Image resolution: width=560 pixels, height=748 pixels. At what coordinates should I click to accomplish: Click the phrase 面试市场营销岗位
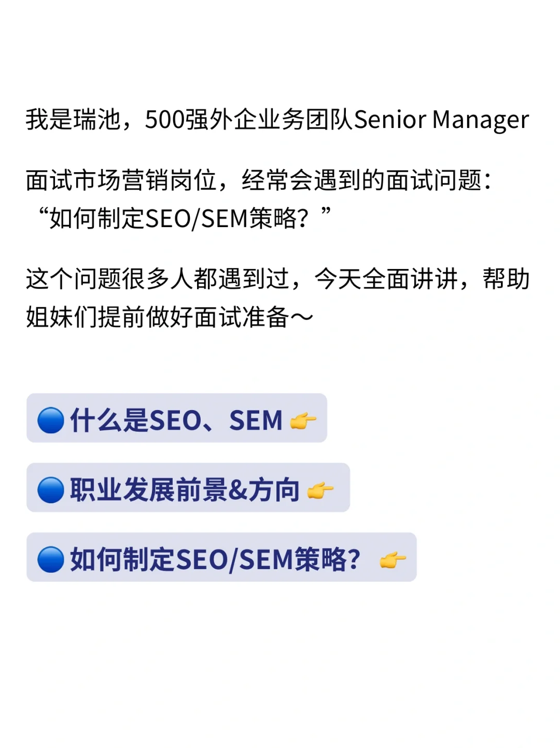121,180
